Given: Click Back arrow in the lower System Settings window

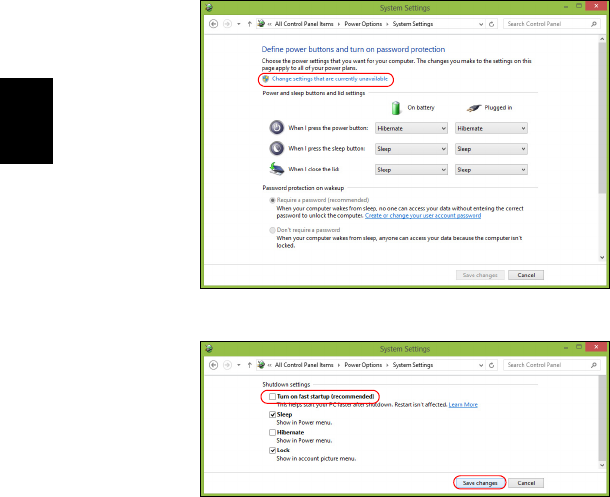Looking at the screenshot, I should [213, 365].
